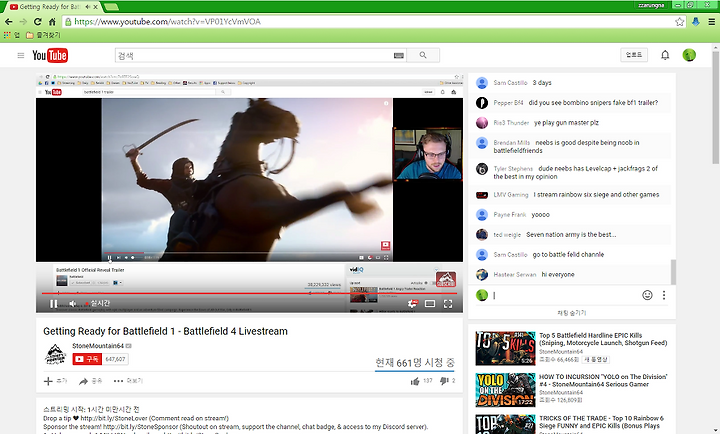Open the on-screen keyboard icon in search
Image resolution: width=720 pixels, height=434 pixels.
tap(399, 56)
